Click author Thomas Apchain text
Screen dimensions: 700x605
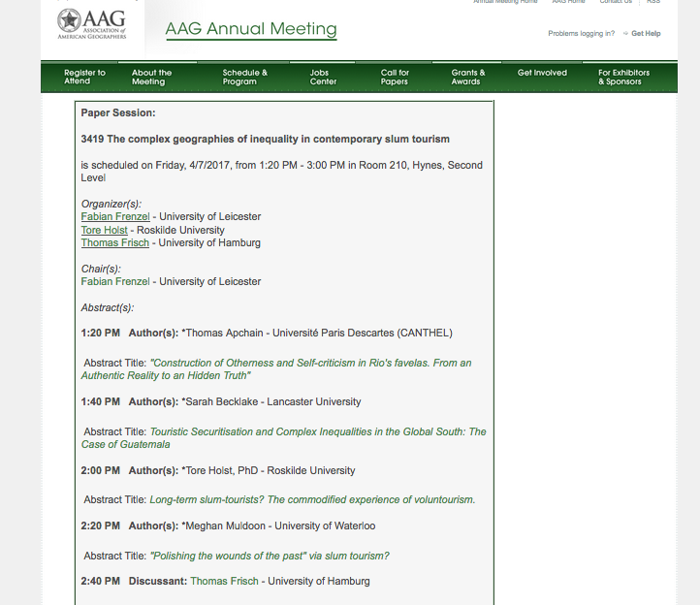224,334
